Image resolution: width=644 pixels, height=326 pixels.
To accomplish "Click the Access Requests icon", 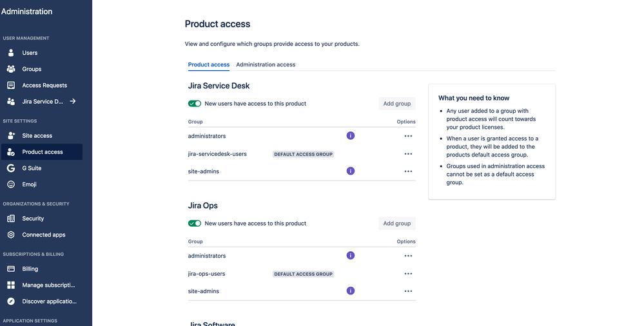I will point(11,85).
